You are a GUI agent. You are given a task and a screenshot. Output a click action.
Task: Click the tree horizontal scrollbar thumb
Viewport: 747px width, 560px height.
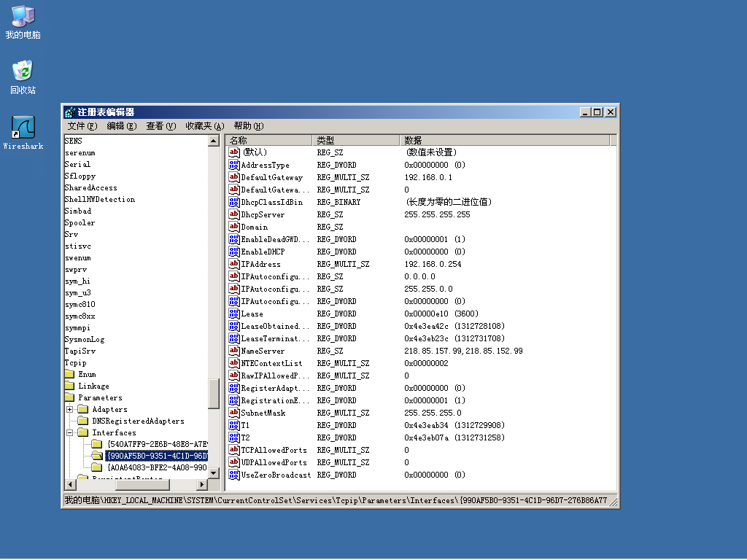tap(142, 484)
